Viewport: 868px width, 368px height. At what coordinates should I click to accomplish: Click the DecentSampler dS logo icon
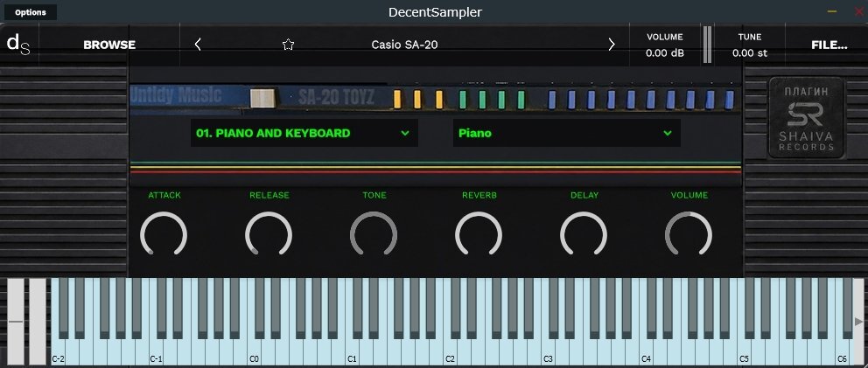point(18,45)
